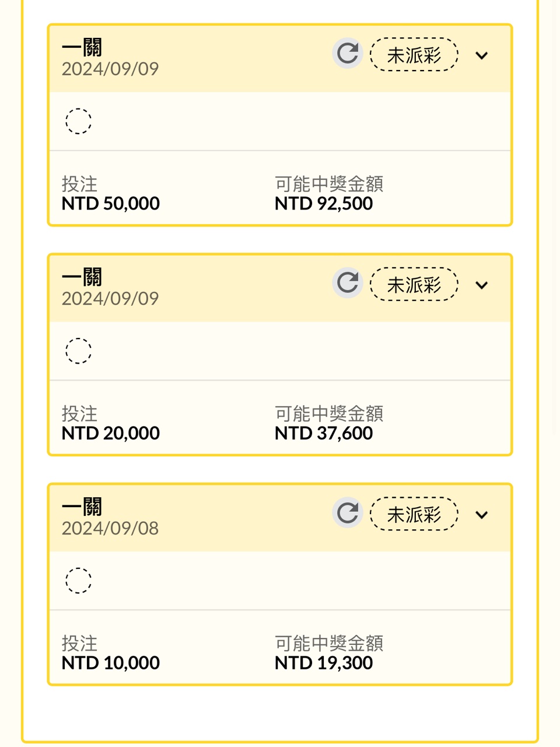Refresh the bet with NTD 20,000 stake

pyautogui.click(x=348, y=283)
